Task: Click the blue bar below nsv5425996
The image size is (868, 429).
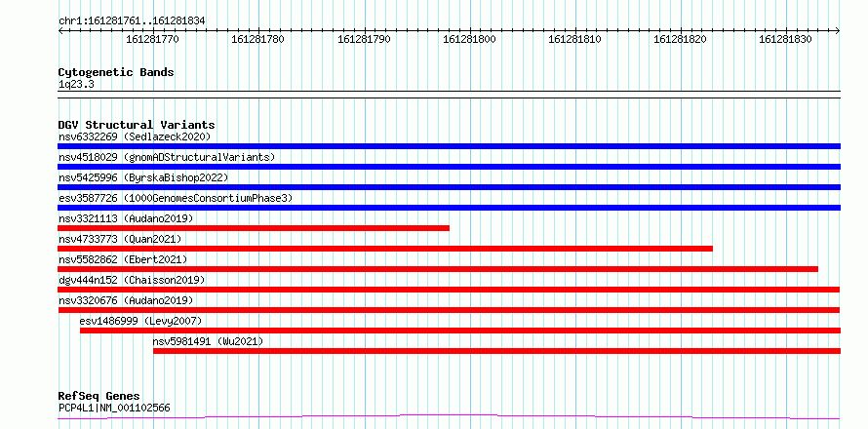Action: [449, 187]
